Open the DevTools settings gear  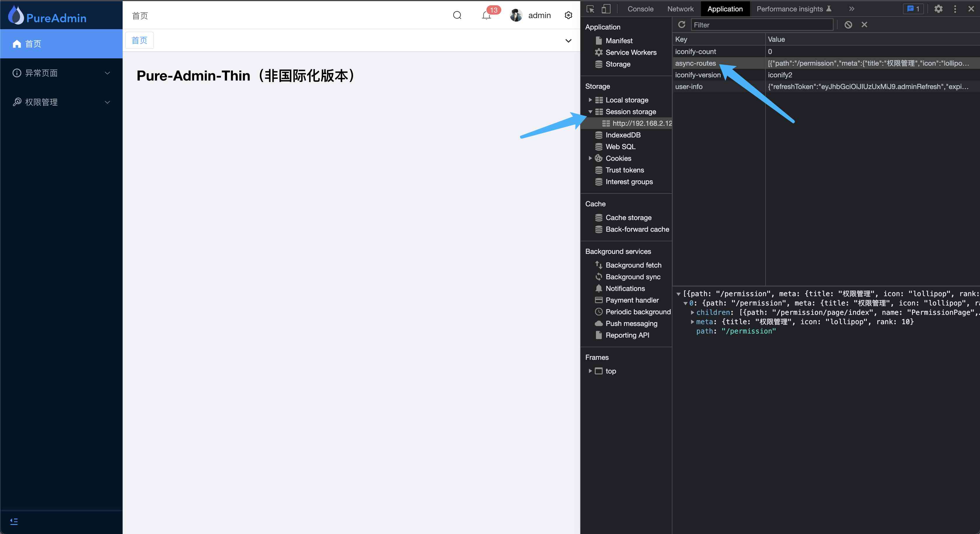coord(939,9)
